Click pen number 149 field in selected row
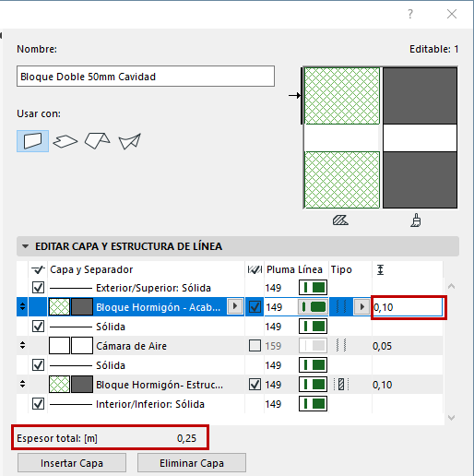This screenshot has height=476, width=474. pos(281,307)
